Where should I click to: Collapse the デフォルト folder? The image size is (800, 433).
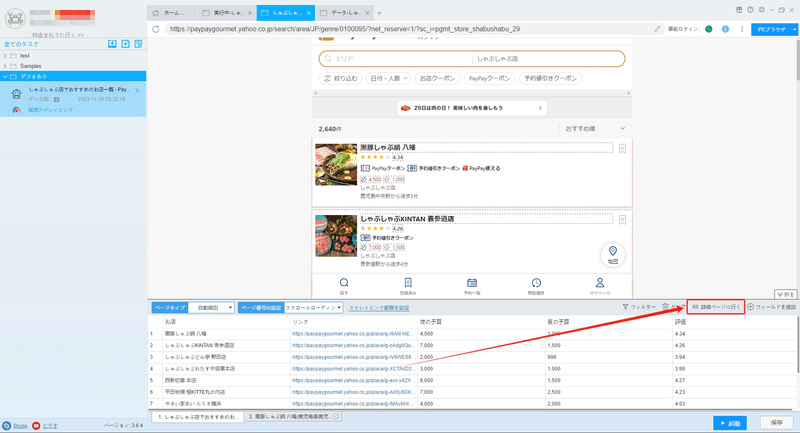(5, 76)
